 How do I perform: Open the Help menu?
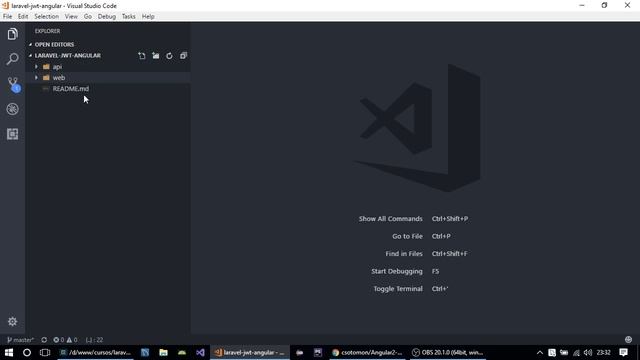148,16
